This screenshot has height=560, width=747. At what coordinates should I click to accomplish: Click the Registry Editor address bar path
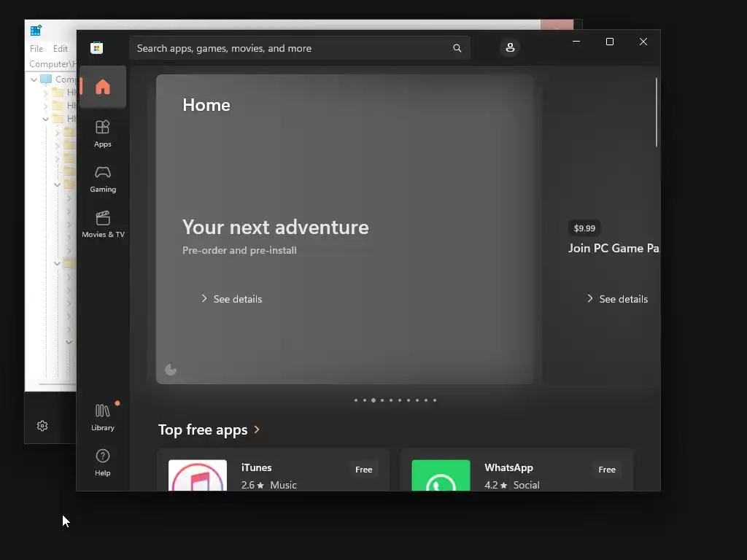pyautogui.click(x=53, y=64)
